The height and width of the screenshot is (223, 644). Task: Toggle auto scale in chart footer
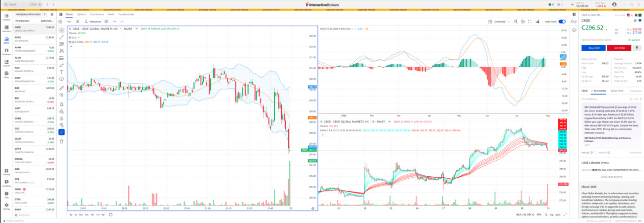(558, 215)
